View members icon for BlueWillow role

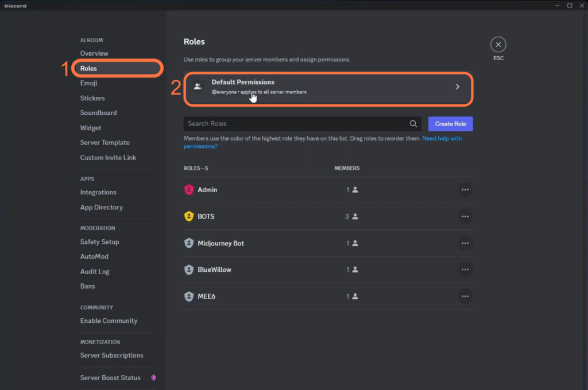click(x=355, y=270)
